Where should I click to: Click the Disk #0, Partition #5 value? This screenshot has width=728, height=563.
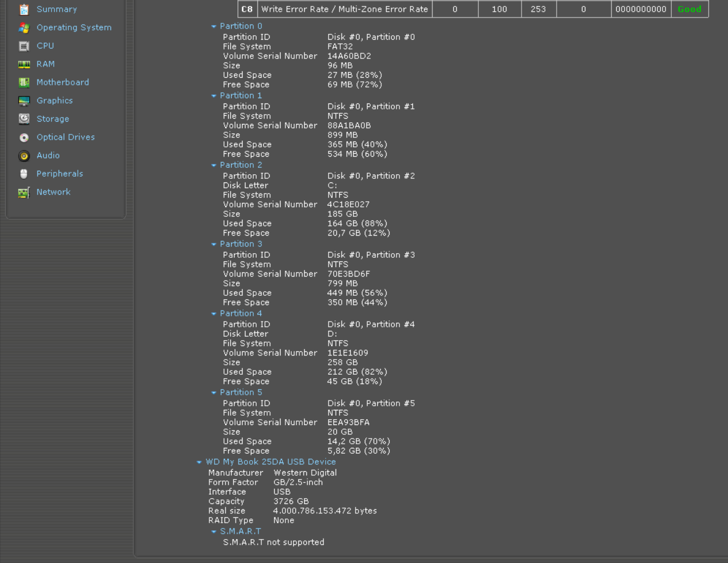click(371, 403)
